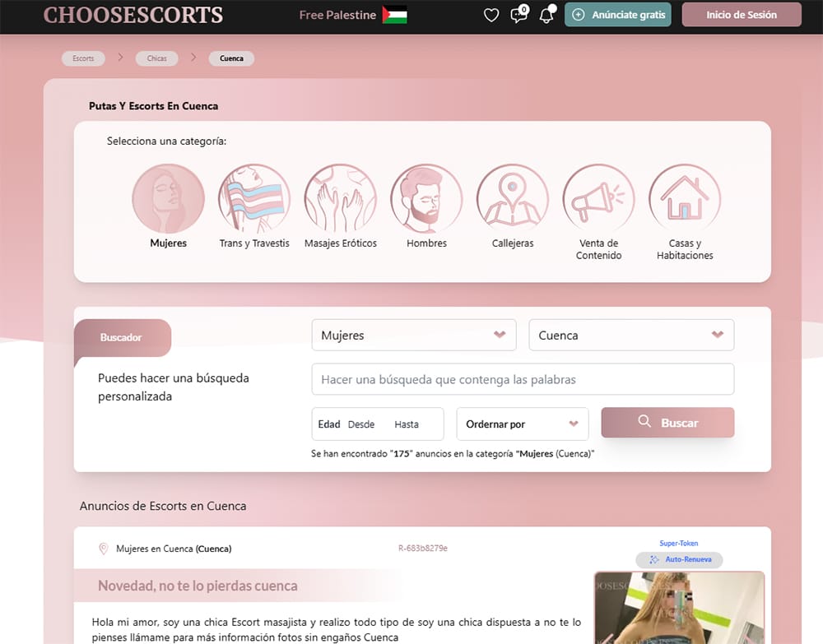Image resolution: width=823 pixels, height=644 pixels.
Task: Expand the Mujeres category dropdown
Action: pos(414,336)
